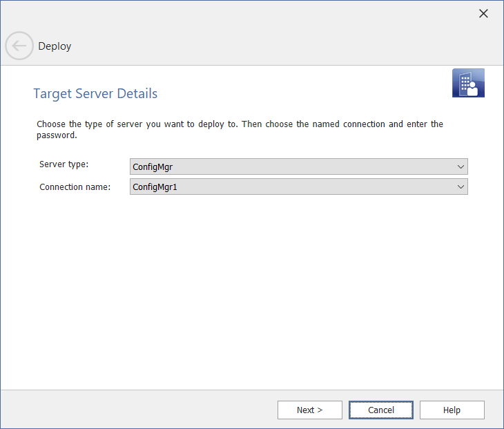The image size is (504, 429).
Task: Open Help for this wizard page
Action: point(452,410)
